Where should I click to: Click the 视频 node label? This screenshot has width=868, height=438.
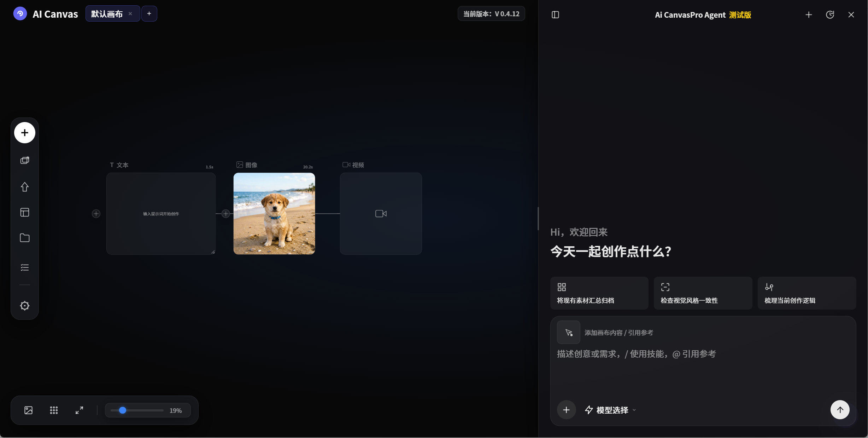[353, 165]
